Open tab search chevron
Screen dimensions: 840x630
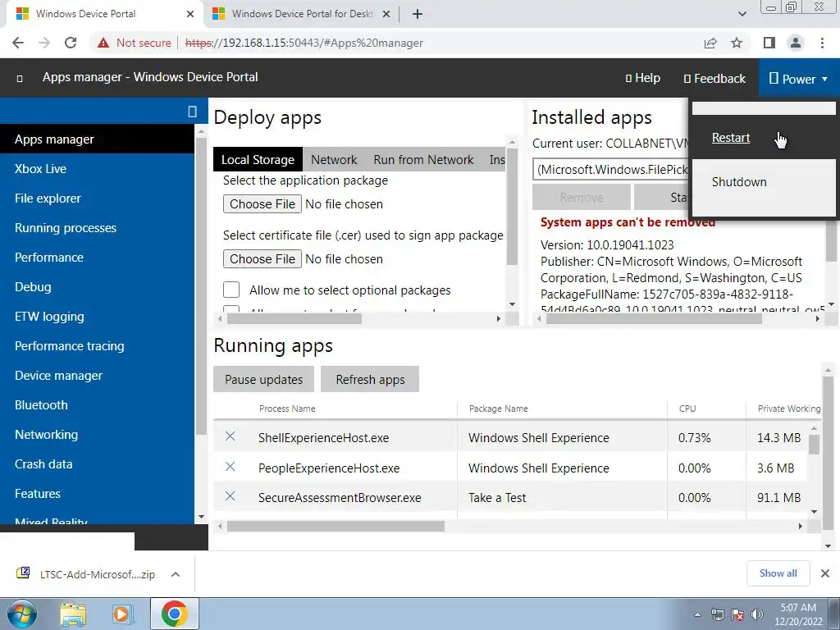click(742, 15)
